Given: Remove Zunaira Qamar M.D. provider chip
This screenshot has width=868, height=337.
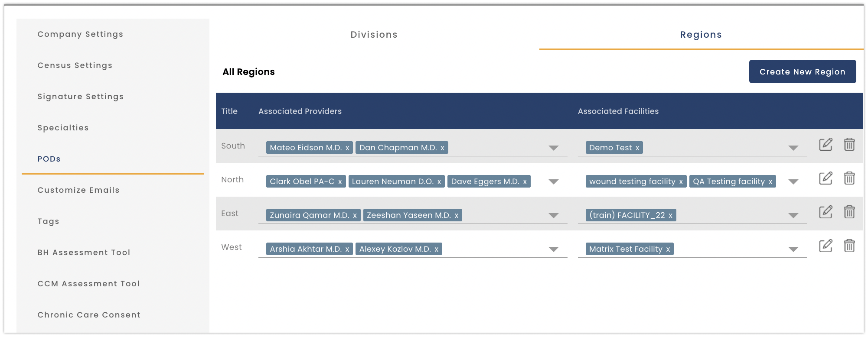Looking at the screenshot, I should pos(355,216).
